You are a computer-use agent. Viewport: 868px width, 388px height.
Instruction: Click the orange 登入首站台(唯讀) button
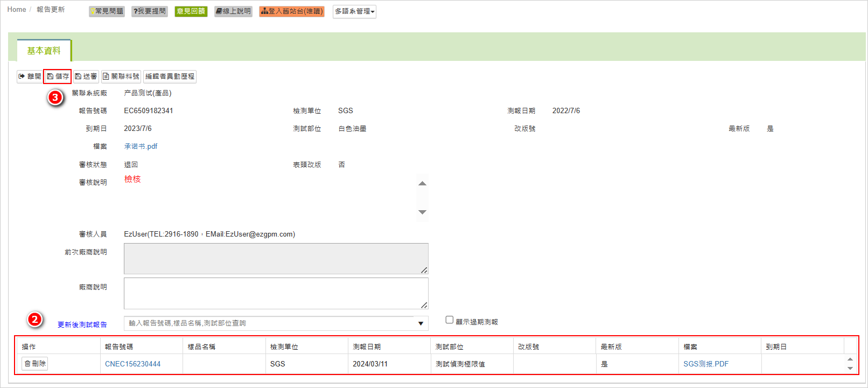[x=292, y=11]
